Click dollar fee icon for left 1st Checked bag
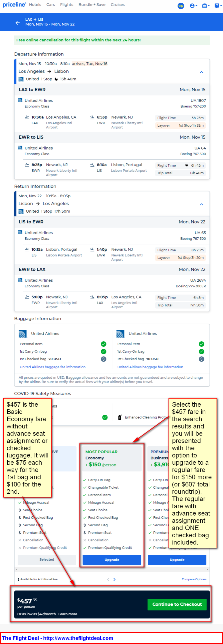 (104, 359)
